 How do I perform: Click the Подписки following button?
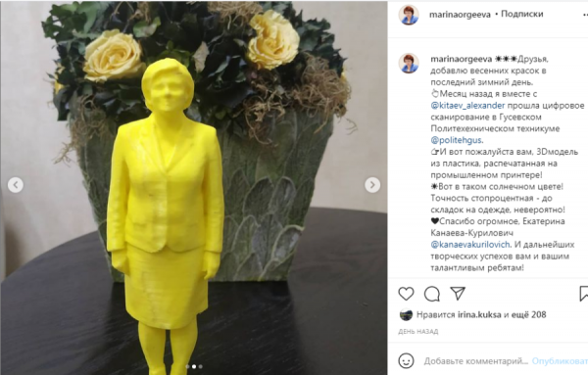pos(522,14)
